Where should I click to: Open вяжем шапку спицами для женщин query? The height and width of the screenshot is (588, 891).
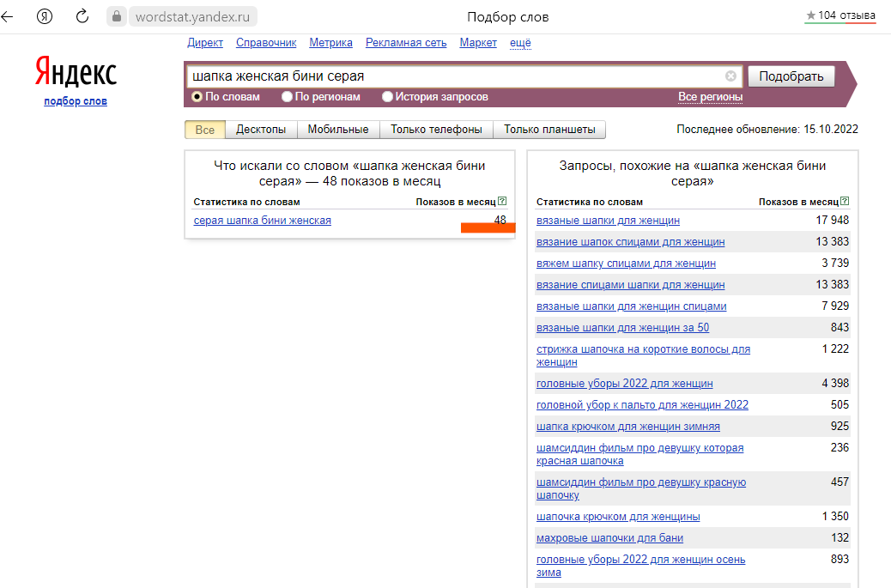click(x=627, y=264)
